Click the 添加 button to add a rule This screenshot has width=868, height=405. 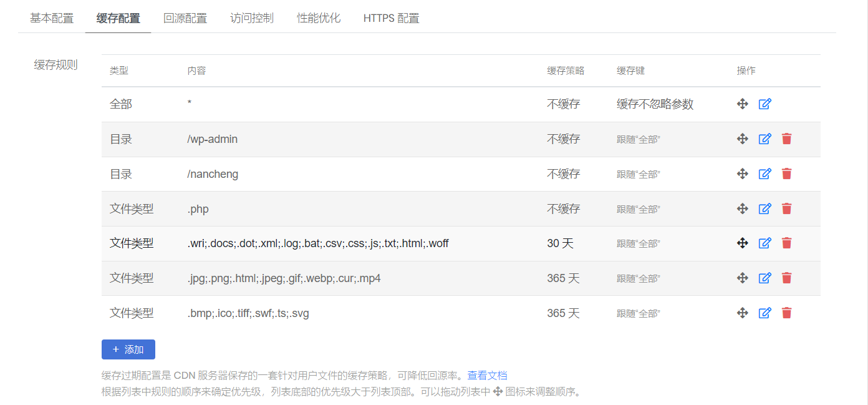pos(128,349)
